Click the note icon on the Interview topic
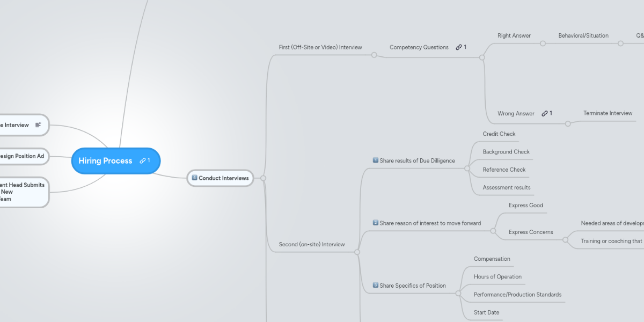Screen dimensions: 644x322 [38, 125]
